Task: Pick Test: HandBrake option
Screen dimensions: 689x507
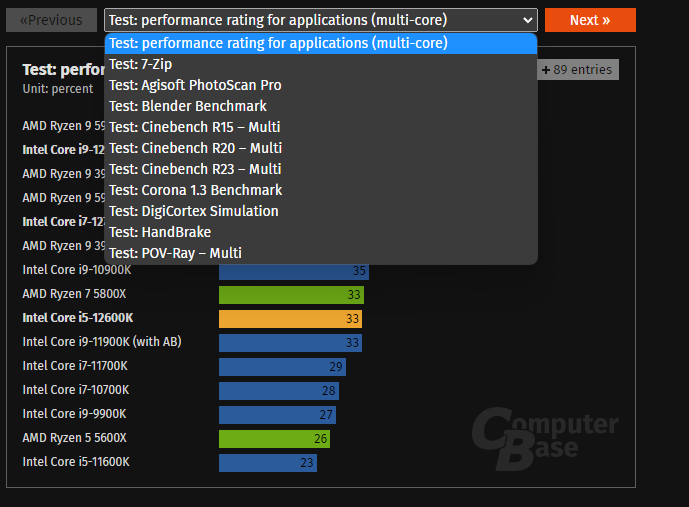Action: pyautogui.click(x=321, y=232)
